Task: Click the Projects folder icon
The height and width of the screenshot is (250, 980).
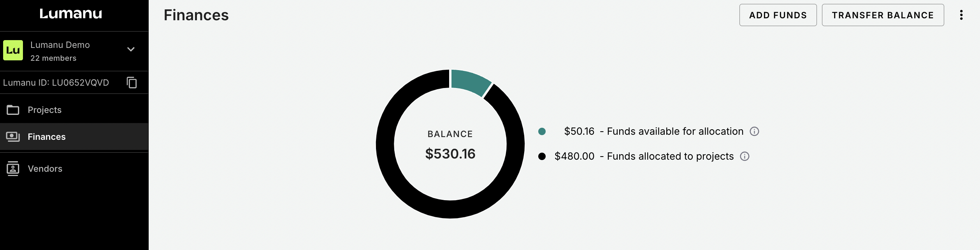Action: [13, 110]
